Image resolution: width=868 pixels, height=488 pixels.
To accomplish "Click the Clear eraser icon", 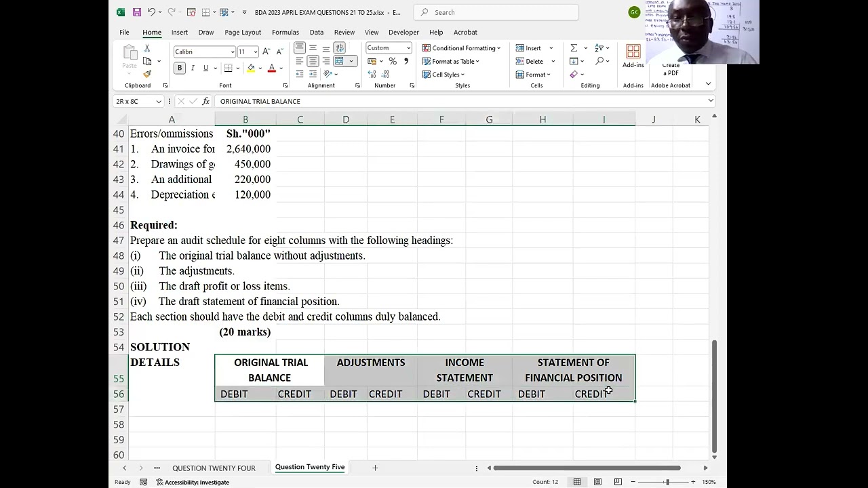I will click(x=574, y=74).
